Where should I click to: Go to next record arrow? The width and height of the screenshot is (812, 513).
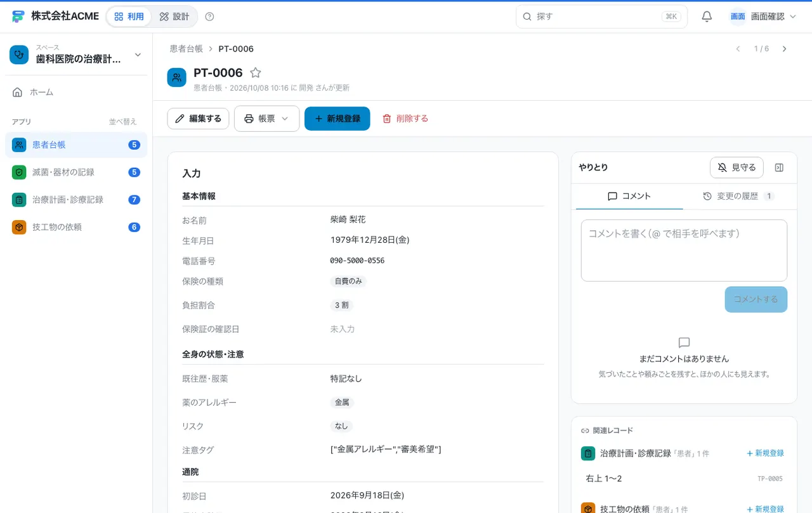[784, 49]
